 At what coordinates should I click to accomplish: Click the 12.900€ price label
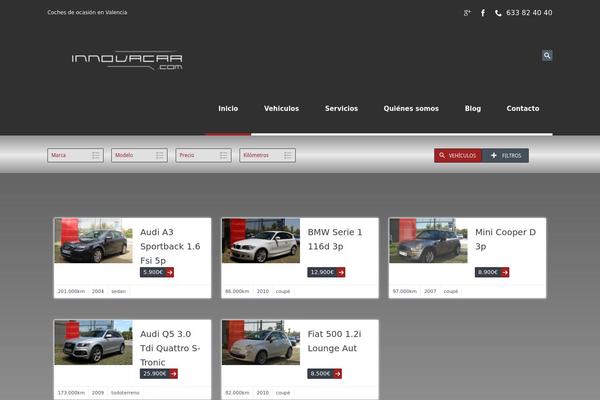[x=322, y=272]
